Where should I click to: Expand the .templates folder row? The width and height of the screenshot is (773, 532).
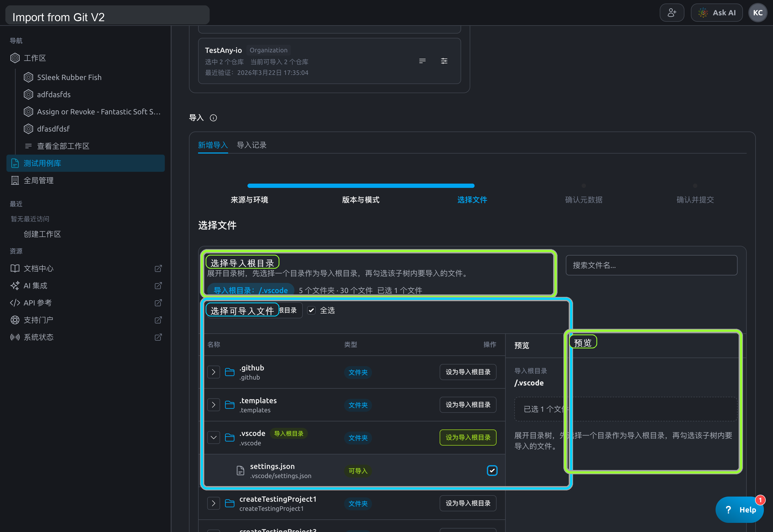[214, 405]
